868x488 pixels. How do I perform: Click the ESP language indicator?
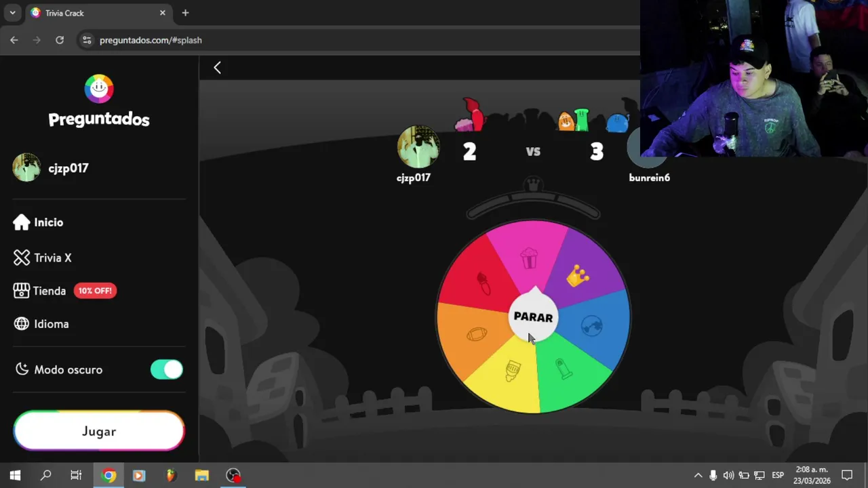[x=778, y=475]
